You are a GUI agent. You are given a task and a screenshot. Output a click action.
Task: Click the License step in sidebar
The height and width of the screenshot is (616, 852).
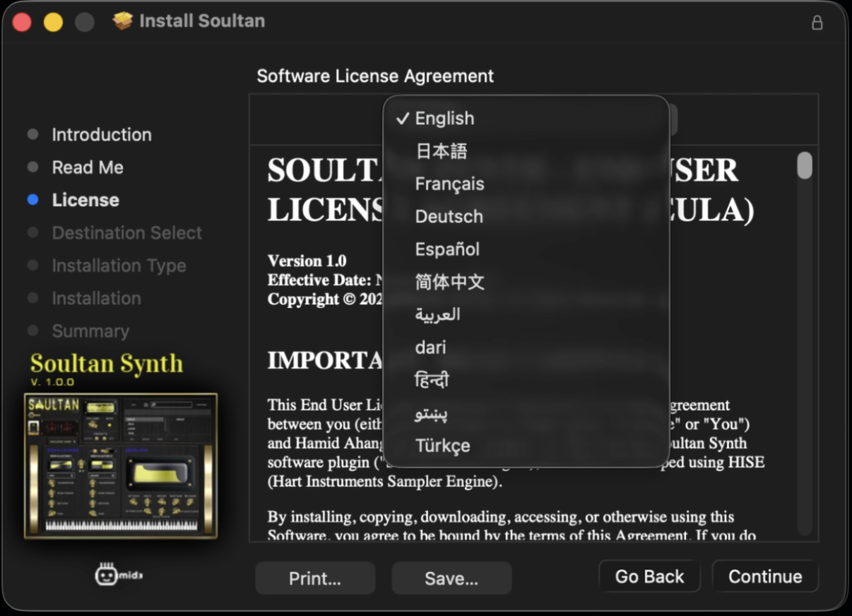tap(85, 200)
